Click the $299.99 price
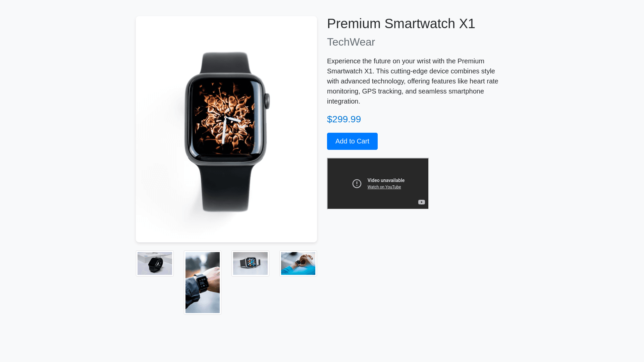Image resolution: width=644 pixels, height=362 pixels. click(x=344, y=119)
